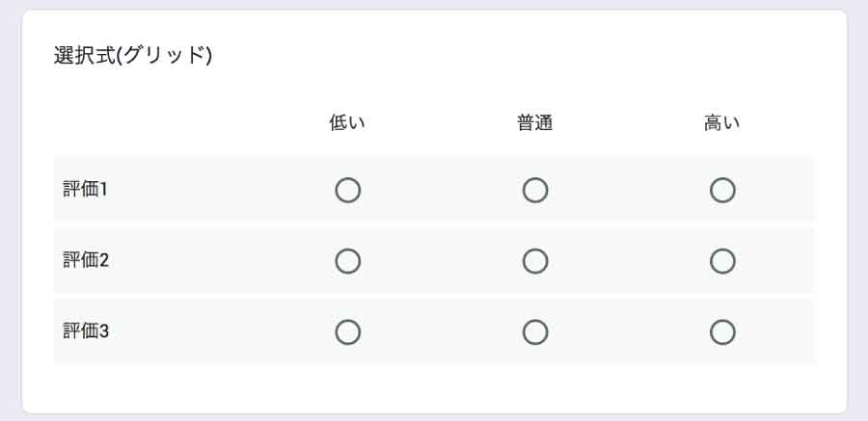868x421 pixels.
Task: Click the 低い column header
Action: pyautogui.click(x=348, y=123)
